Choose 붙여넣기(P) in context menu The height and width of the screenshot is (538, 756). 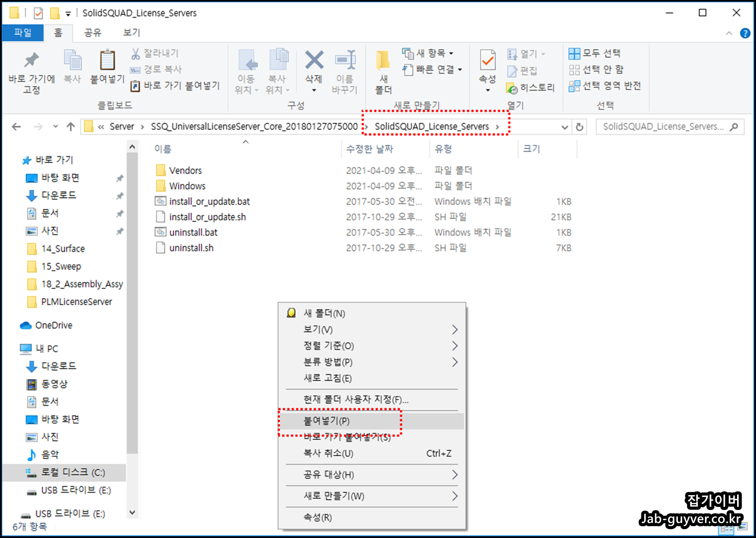372,421
